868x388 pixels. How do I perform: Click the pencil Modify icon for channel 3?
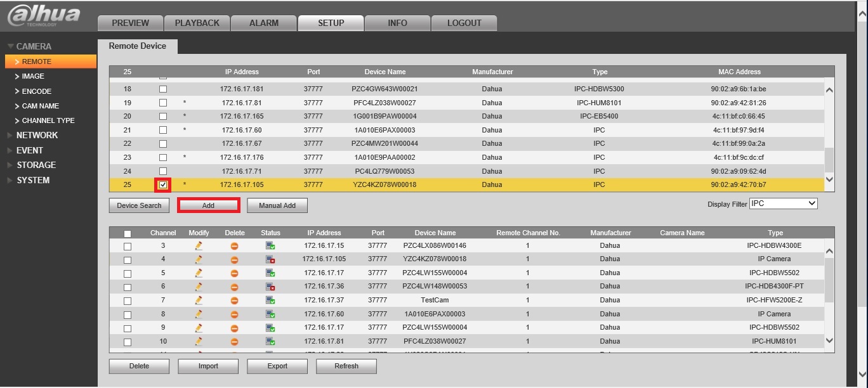click(x=199, y=245)
